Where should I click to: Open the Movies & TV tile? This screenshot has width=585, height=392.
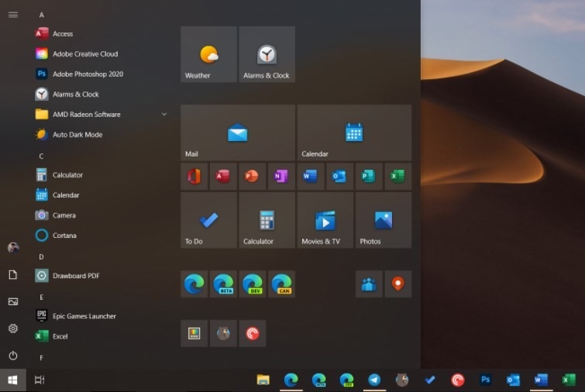pyautogui.click(x=325, y=220)
